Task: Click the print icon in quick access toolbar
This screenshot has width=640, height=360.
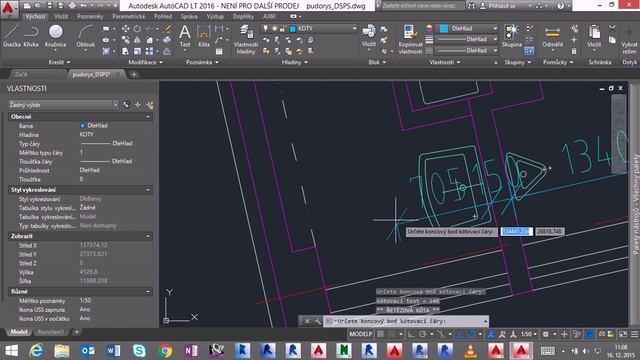Action: coord(72,6)
